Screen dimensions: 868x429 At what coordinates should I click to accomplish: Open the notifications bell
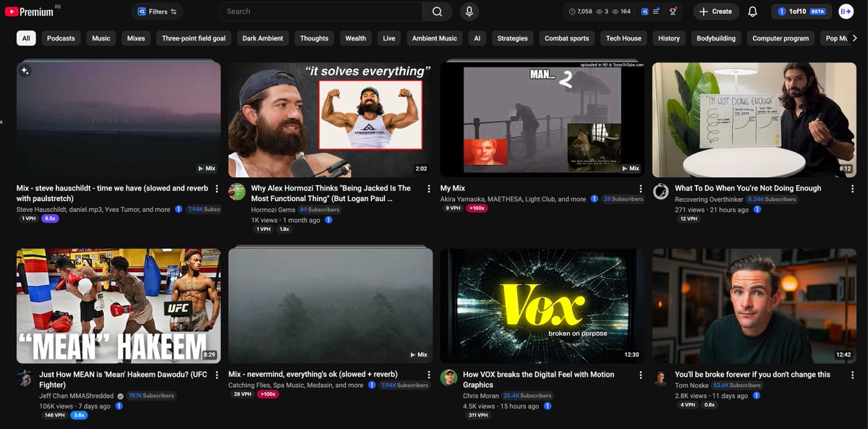click(x=752, y=12)
